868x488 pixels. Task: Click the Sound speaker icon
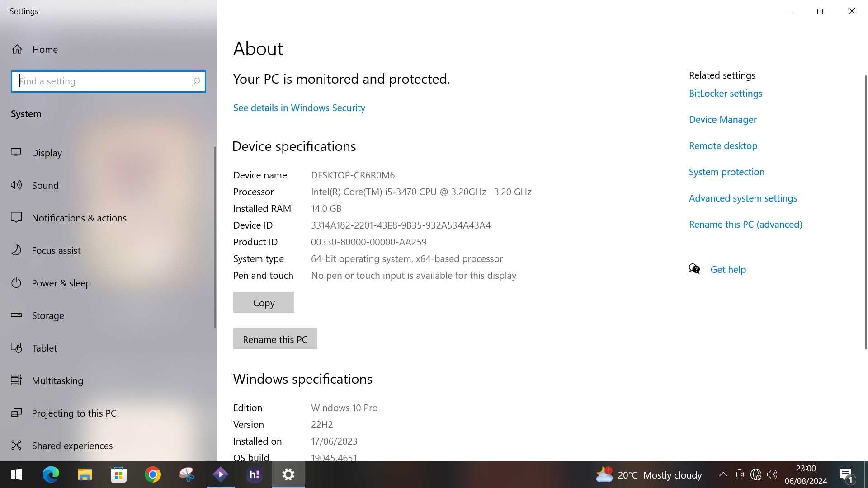[16, 185]
